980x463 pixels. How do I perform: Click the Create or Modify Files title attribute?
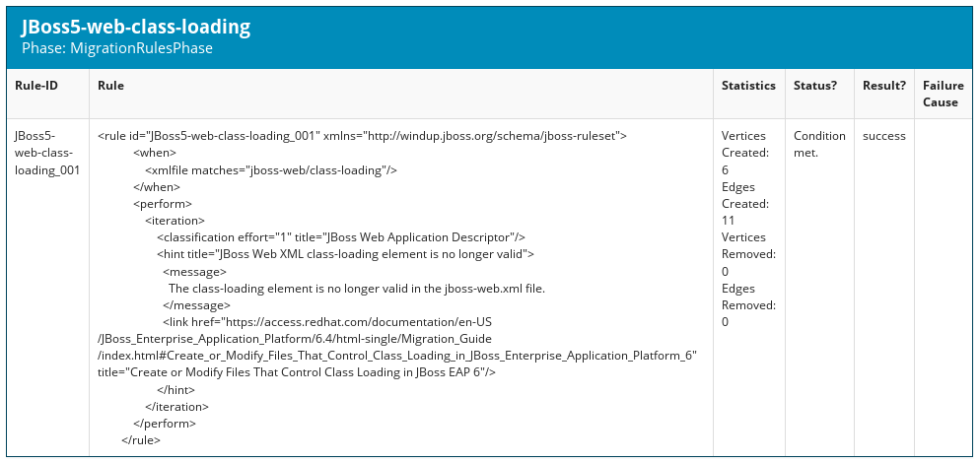296,372
